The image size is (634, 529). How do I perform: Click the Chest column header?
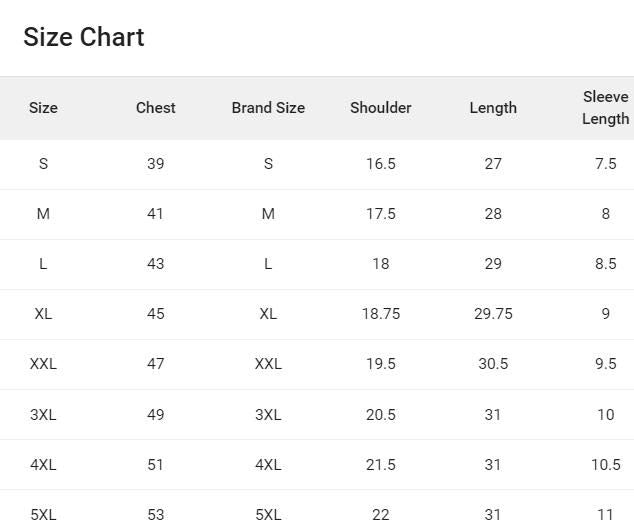156,108
